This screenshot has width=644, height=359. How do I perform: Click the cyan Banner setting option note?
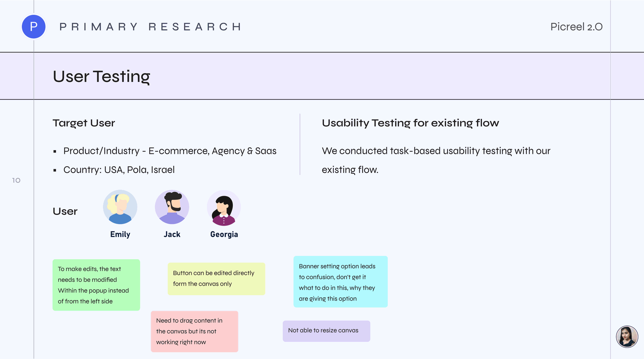[340, 282]
